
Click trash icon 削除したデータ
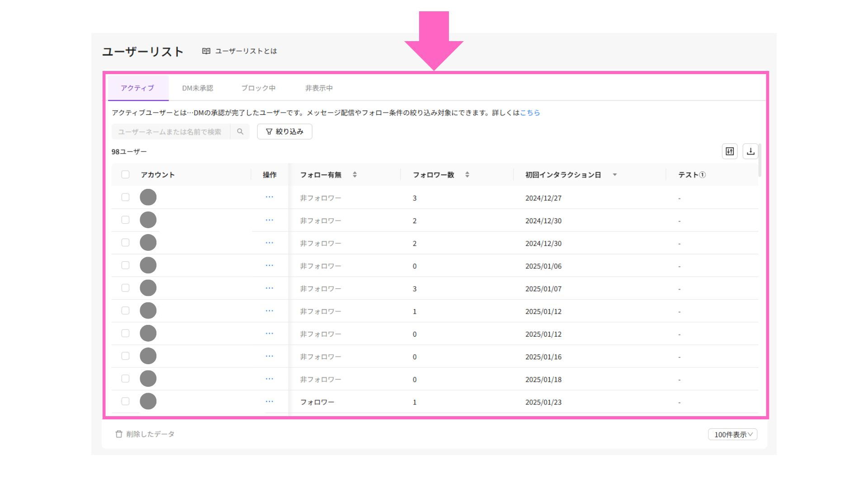[119, 434]
